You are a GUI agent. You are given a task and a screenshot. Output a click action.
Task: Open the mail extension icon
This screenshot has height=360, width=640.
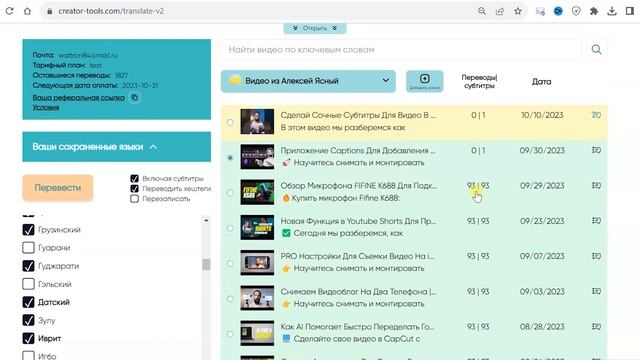(540, 11)
